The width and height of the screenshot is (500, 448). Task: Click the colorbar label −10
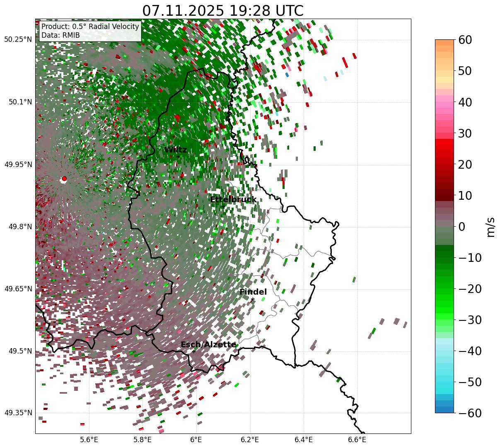coord(470,258)
